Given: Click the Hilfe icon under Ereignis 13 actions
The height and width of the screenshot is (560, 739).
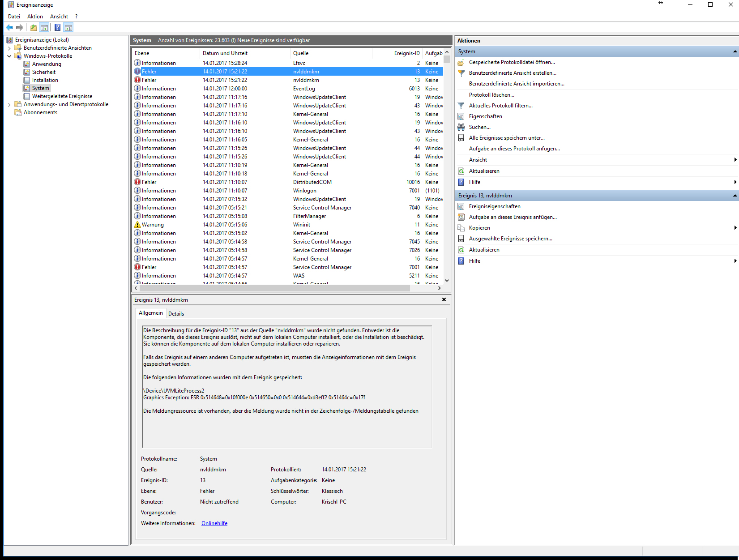Looking at the screenshot, I should click(461, 261).
